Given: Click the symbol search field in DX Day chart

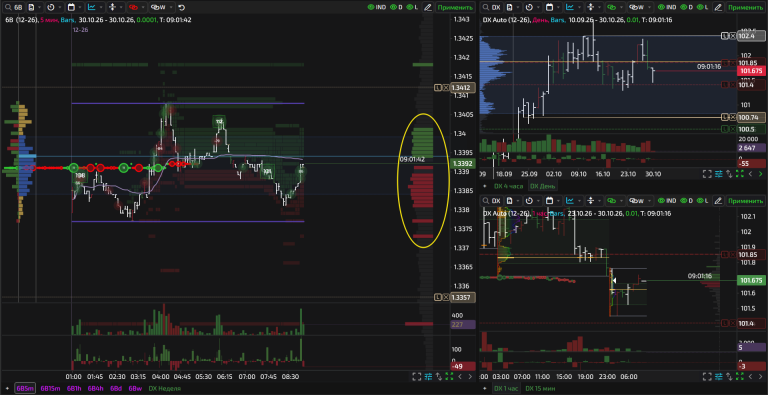Looking at the screenshot, I should (x=492, y=7).
